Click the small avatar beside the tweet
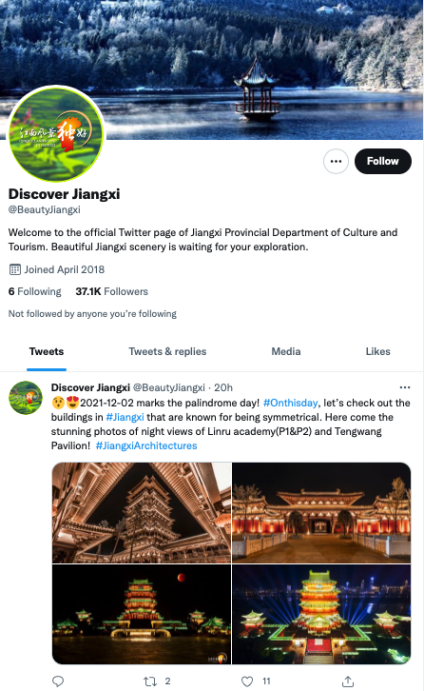The width and height of the screenshot is (424, 691). [26, 398]
